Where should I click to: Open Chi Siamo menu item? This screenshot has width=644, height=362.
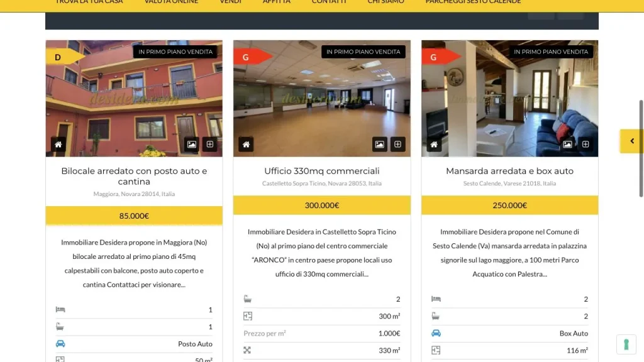[386, 2]
